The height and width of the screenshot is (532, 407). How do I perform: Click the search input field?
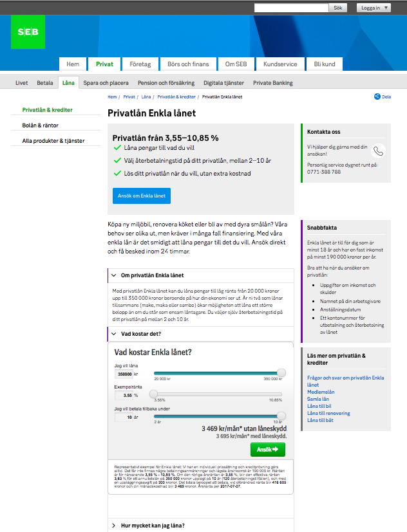tap(291, 8)
